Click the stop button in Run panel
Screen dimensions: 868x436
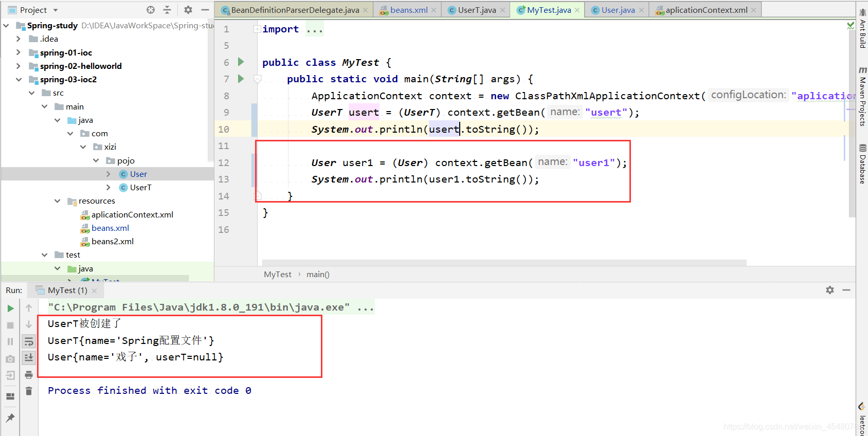click(x=10, y=325)
